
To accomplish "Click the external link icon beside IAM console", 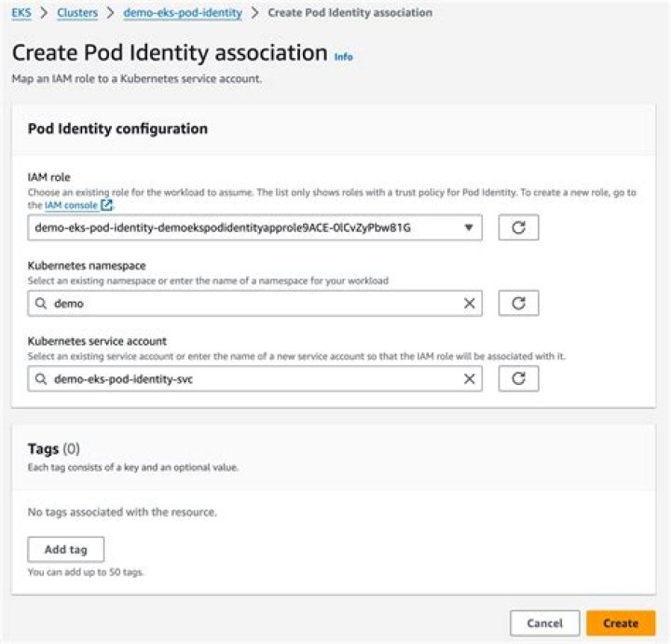I will pyautogui.click(x=107, y=205).
